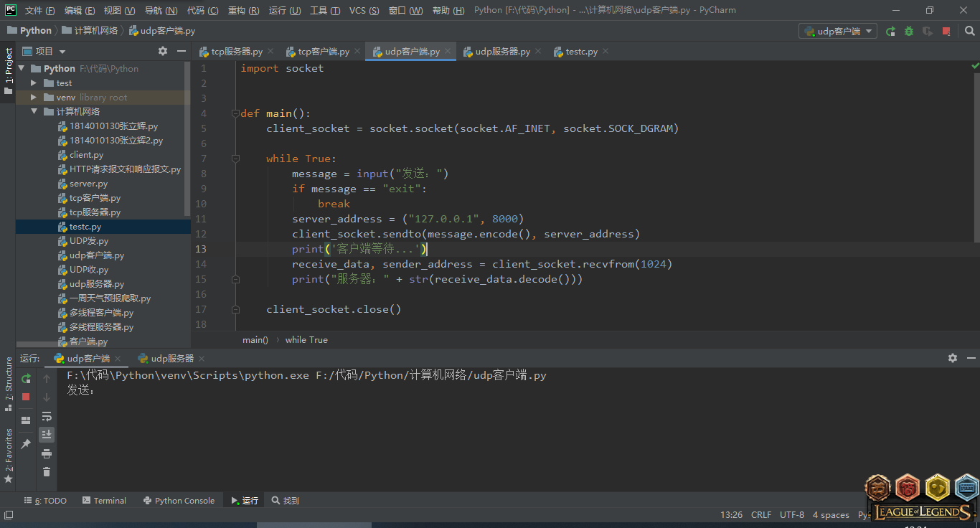This screenshot has width=980, height=528.
Task: Toggle pin tab in the Run panel
Action: pyautogui.click(x=26, y=444)
